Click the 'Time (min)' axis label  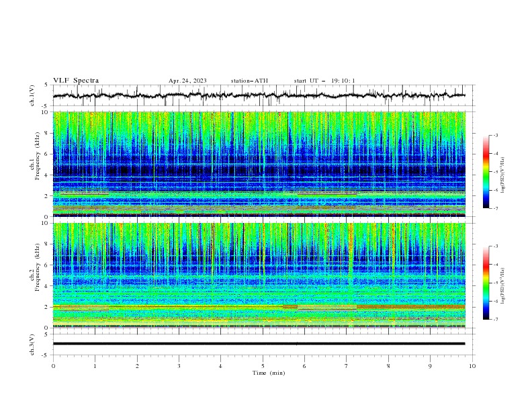click(x=269, y=373)
